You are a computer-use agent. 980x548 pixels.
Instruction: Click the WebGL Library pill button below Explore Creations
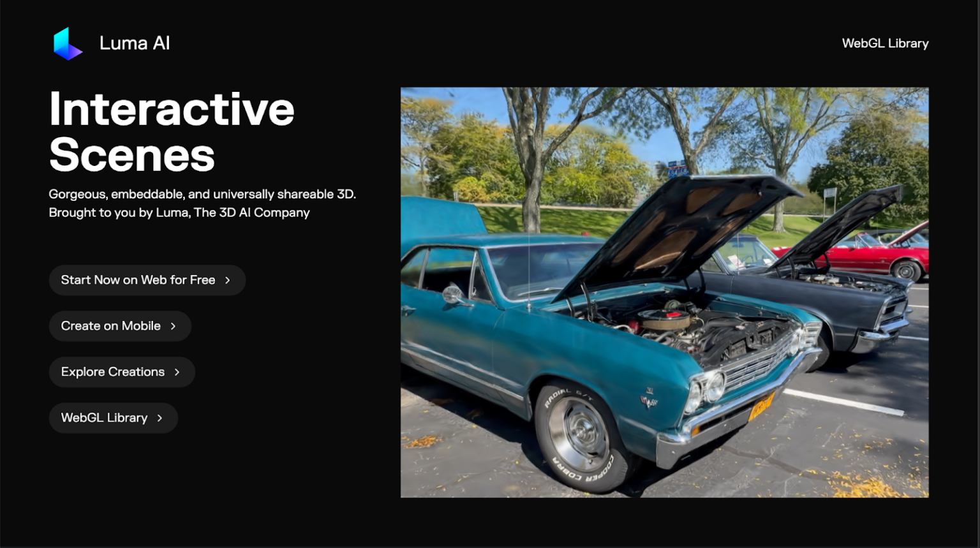tap(114, 418)
